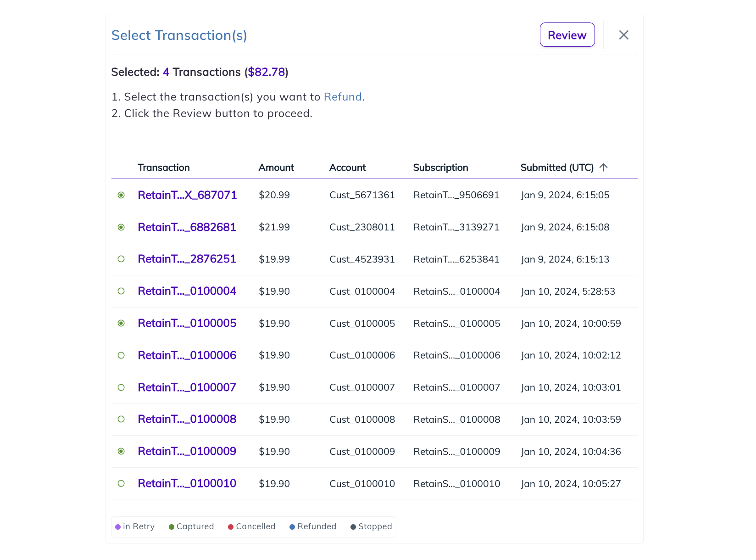Select the radio for transaction RetainT..._0100006
Image resolution: width=756 pixels, height=560 pixels.
tap(121, 355)
